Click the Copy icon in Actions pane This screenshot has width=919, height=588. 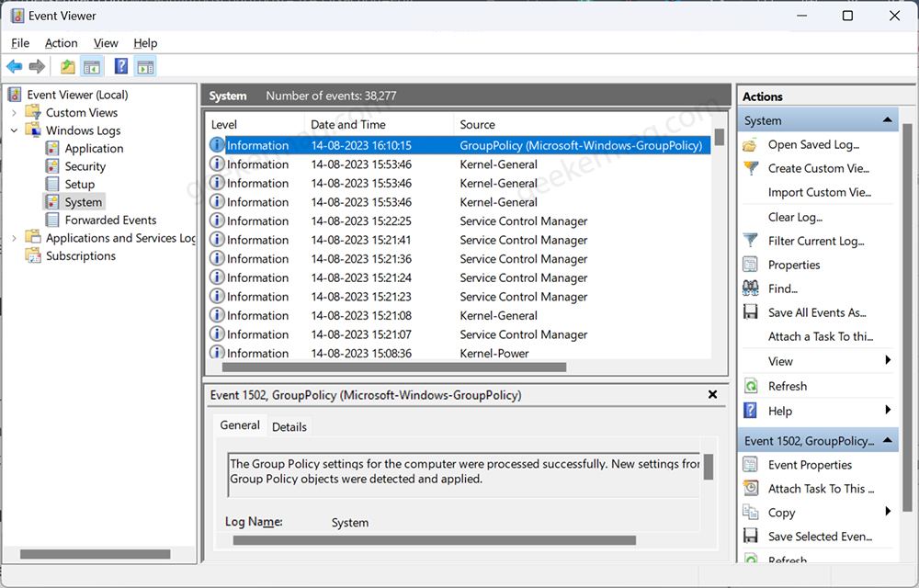[750, 513]
